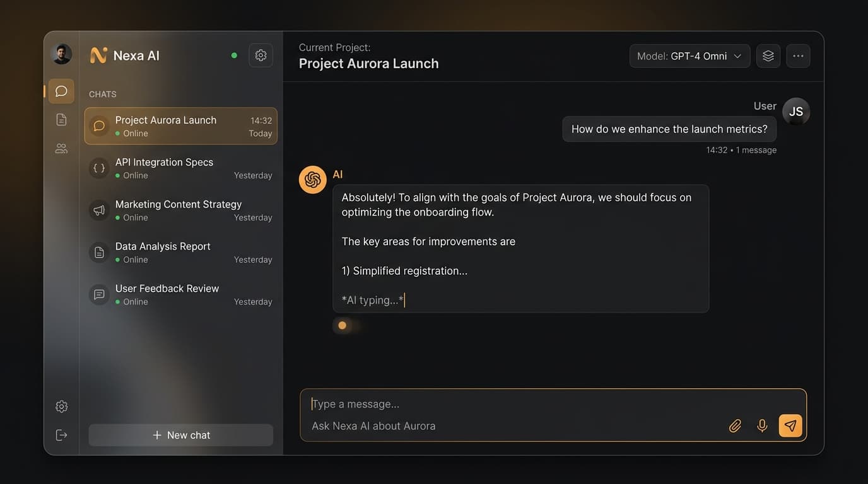Open the Marketing Content Strategy chat
Screen dimensions: 868x484
point(180,210)
